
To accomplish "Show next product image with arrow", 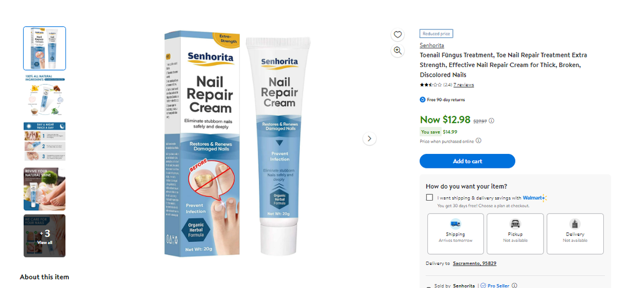I will pyautogui.click(x=369, y=139).
